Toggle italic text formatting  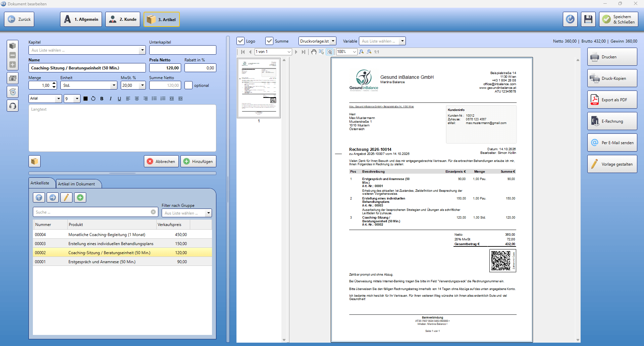pos(110,99)
